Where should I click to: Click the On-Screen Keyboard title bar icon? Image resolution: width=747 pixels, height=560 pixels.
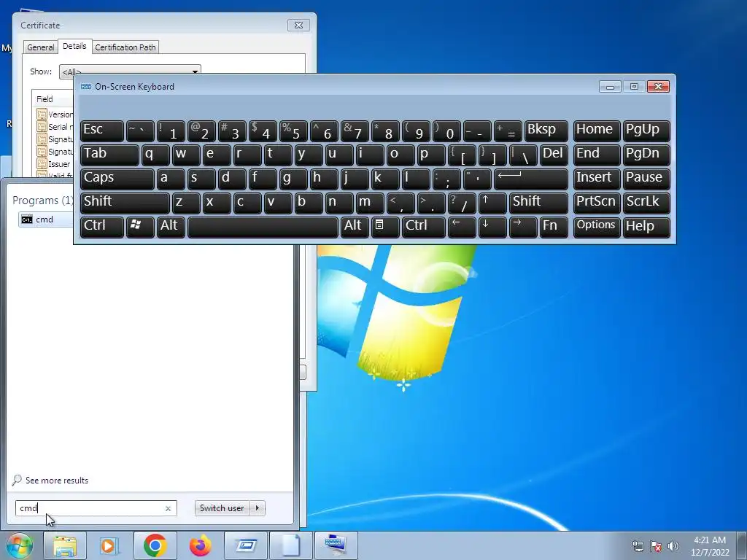click(x=86, y=87)
